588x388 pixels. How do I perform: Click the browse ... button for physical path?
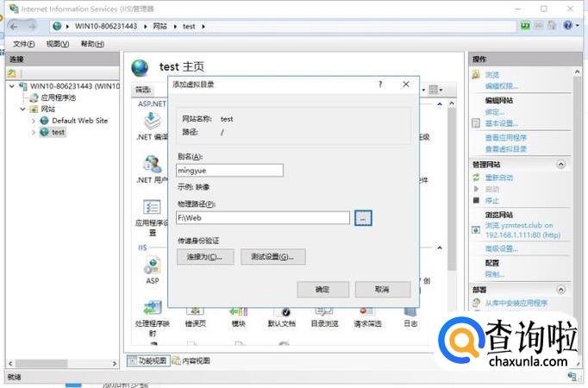click(x=363, y=218)
